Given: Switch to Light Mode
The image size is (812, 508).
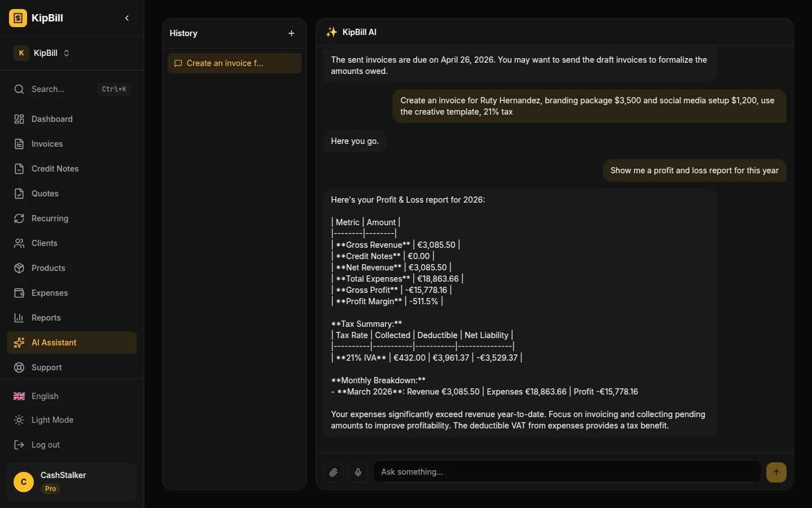Looking at the screenshot, I should (52, 420).
